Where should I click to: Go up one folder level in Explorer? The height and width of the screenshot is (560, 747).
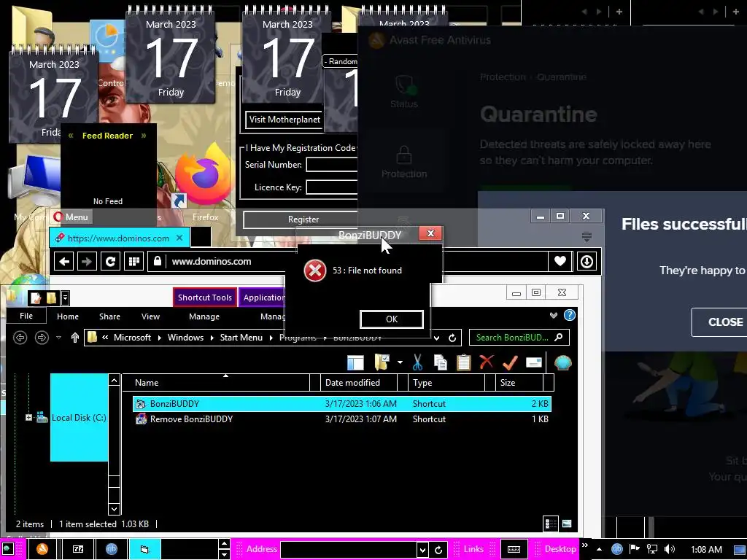[x=75, y=338]
